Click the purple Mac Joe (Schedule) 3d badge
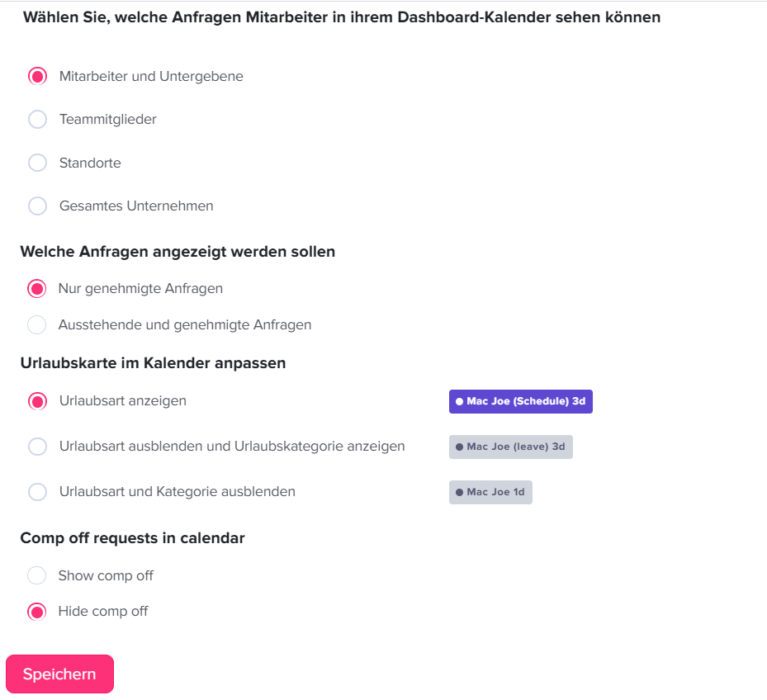Screen dimensions: 767x700 pyautogui.click(x=520, y=401)
